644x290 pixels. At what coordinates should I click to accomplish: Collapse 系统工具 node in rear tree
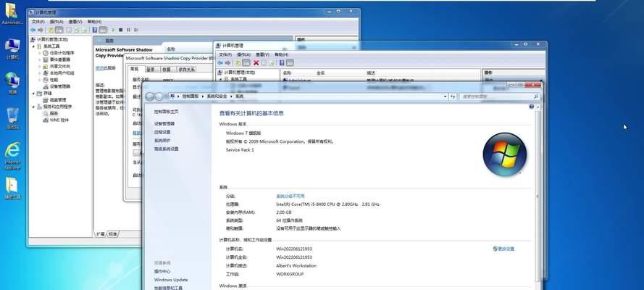pos(33,46)
